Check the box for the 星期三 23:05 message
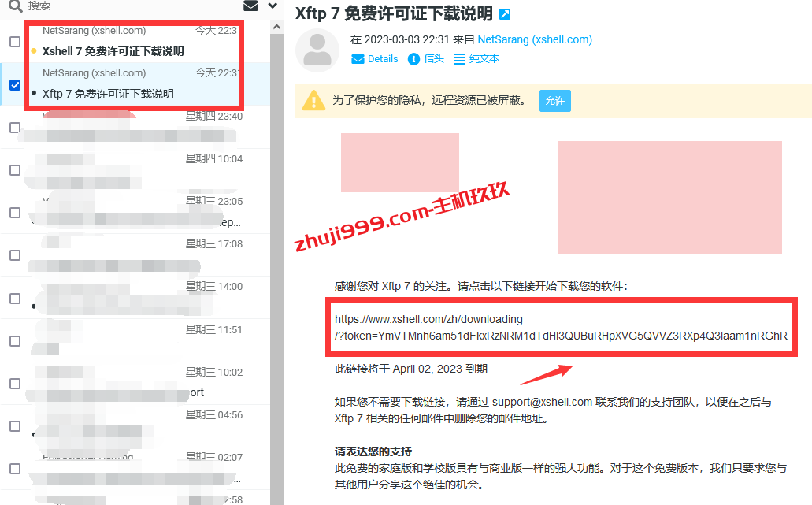Image resolution: width=812 pixels, height=505 pixels. click(15, 213)
